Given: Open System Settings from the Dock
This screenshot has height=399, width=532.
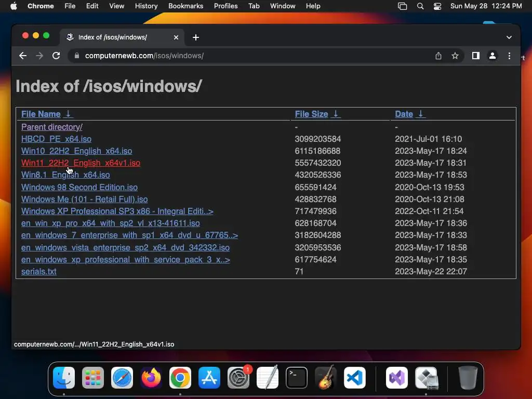Looking at the screenshot, I should point(238,378).
